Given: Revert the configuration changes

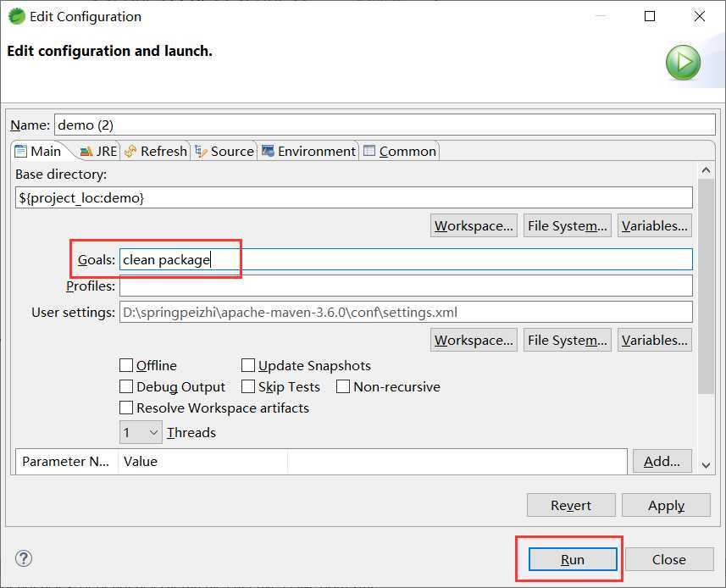Looking at the screenshot, I should (x=571, y=505).
